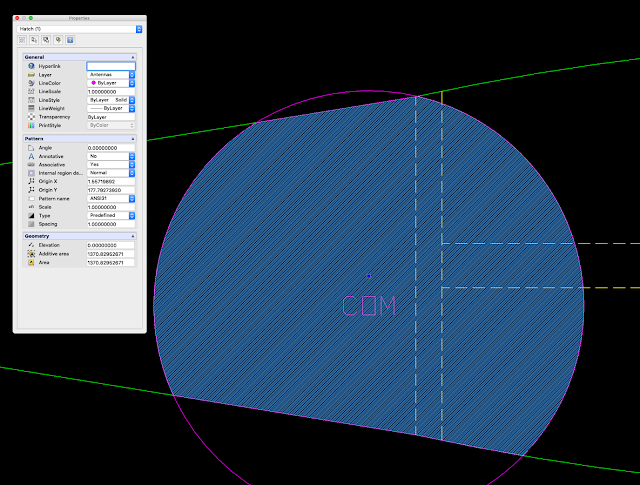Edit the Origin X value field
Screen dimensions: 640x485
(x=111, y=182)
